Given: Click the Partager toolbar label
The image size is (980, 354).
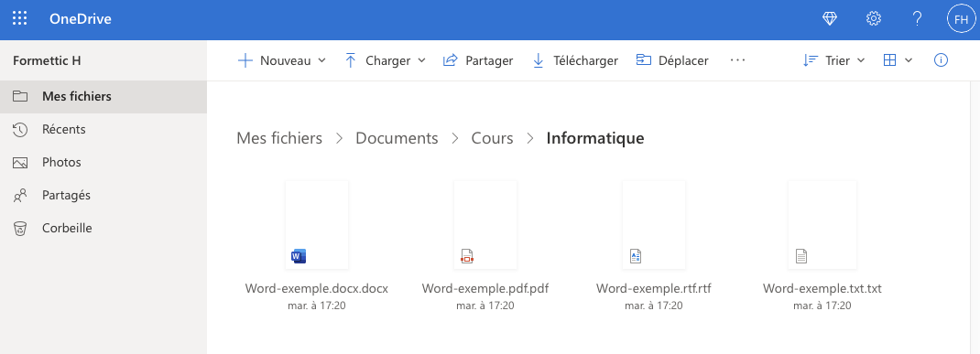Looking at the screenshot, I should point(489,60).
